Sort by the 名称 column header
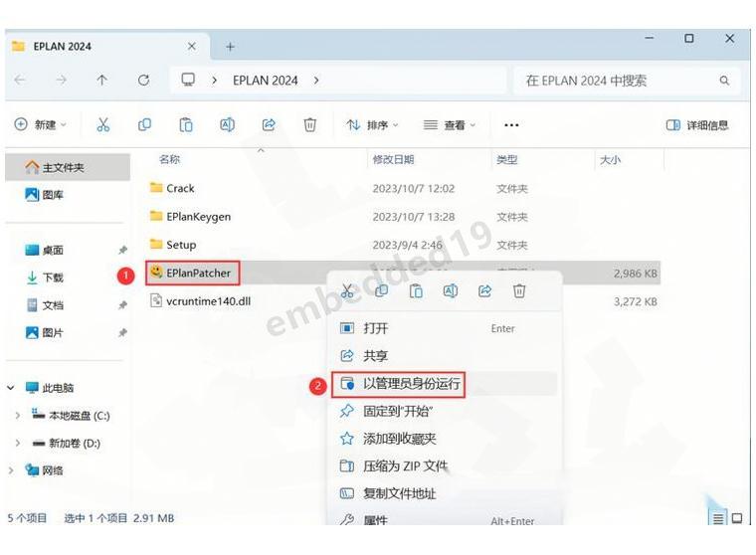756x555 pixels. (169, 159)
